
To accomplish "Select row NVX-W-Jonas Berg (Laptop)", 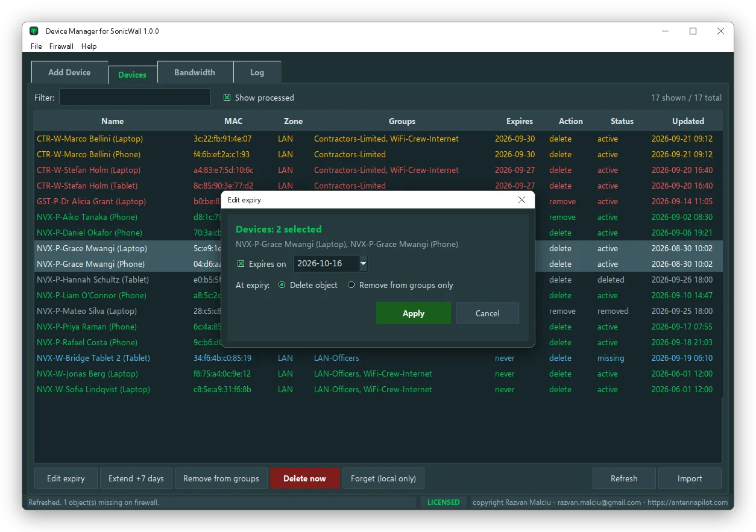I will tap(378, 374).
